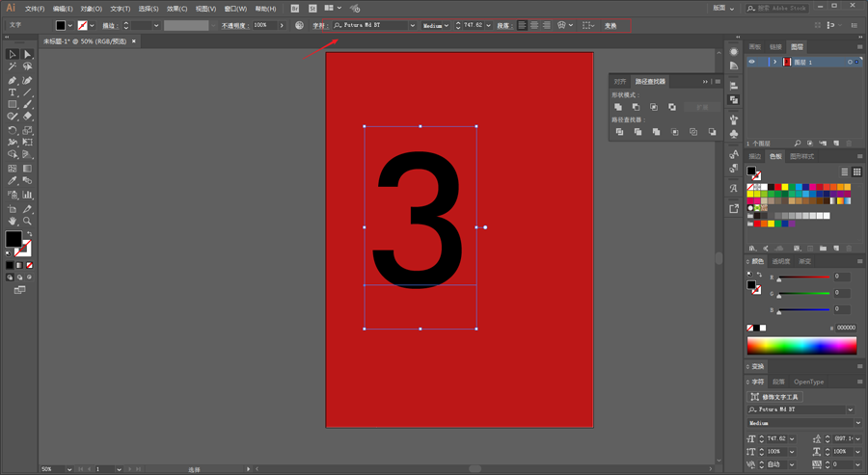Screen dimensions: 868x475
Task: Open the 效果(C) menu
Action: coord(177,9)
